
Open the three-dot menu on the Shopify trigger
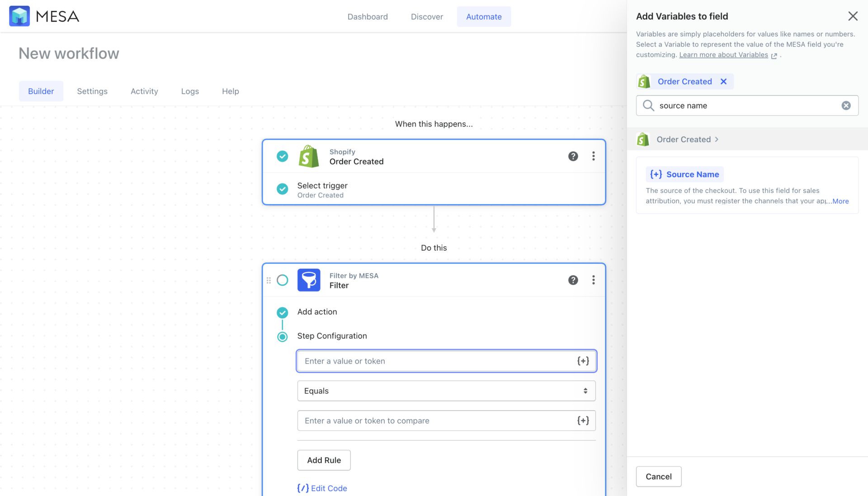(594, 156)
